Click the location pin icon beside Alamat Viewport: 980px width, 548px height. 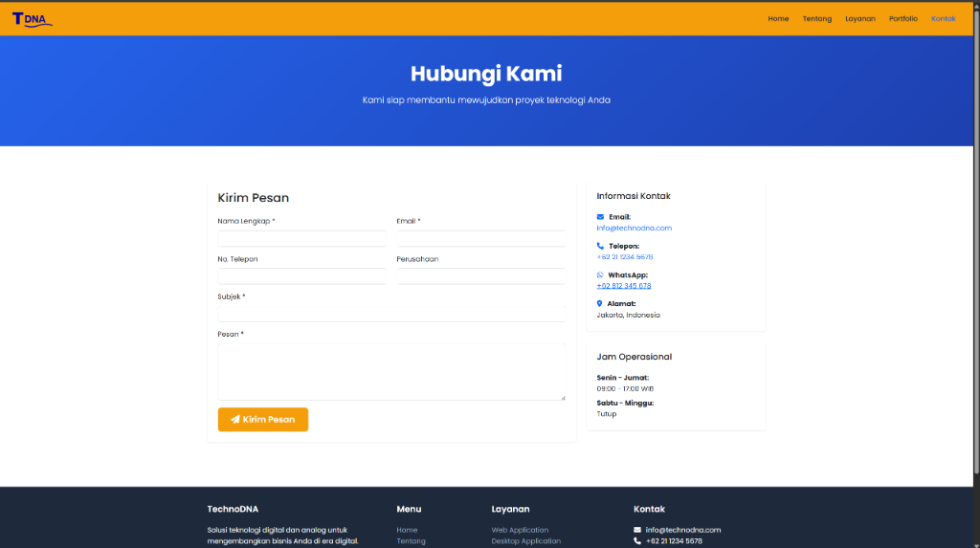point(599,304)
